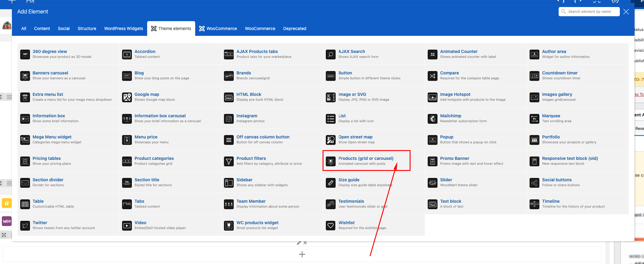Add the Product categories element
Viewport: 644px width, 264px height.
[170, 161]
